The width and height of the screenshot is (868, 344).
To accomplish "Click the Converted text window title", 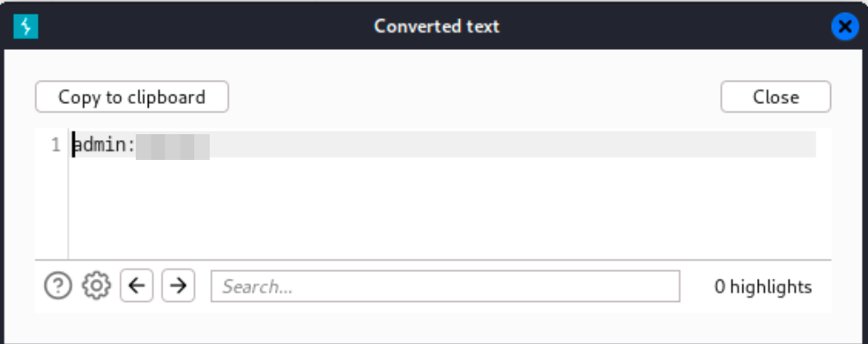I will pos(437,27).
